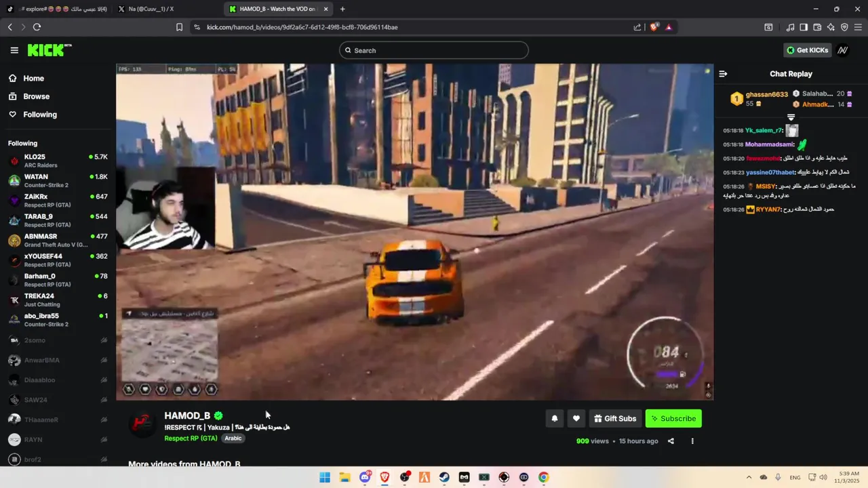
Task: Open KLO25 channel in Following list
Action: 58,161
